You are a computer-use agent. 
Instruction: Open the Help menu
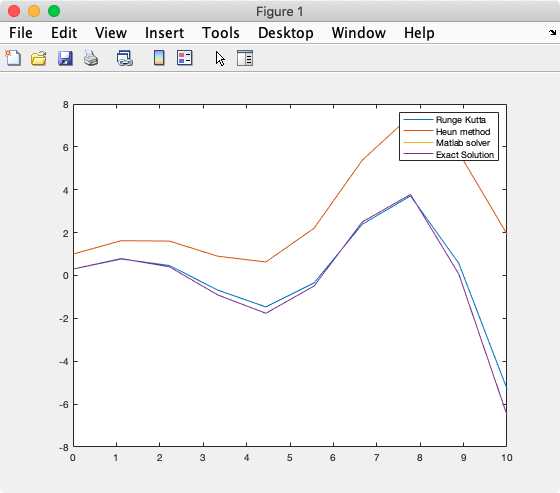pyautogui.click(x=419, y=33)
